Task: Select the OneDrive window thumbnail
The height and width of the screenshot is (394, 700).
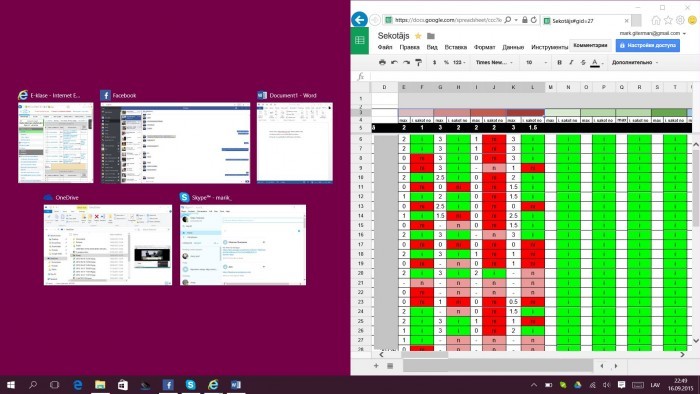Action: coord(108,245)
